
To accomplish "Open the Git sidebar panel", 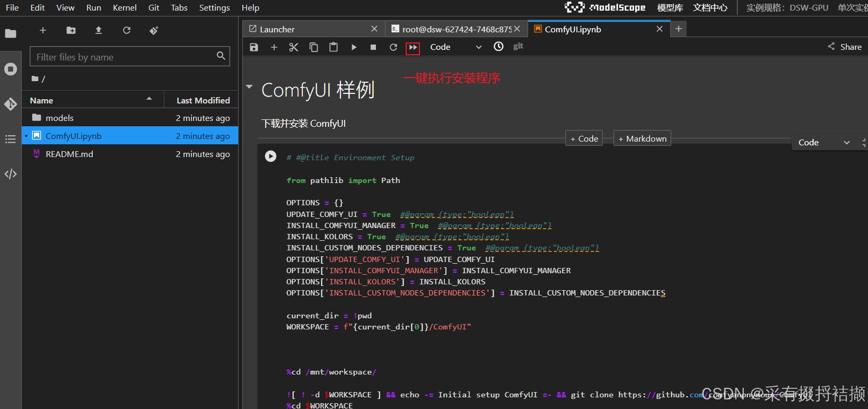I will click(x=11, y=104).
